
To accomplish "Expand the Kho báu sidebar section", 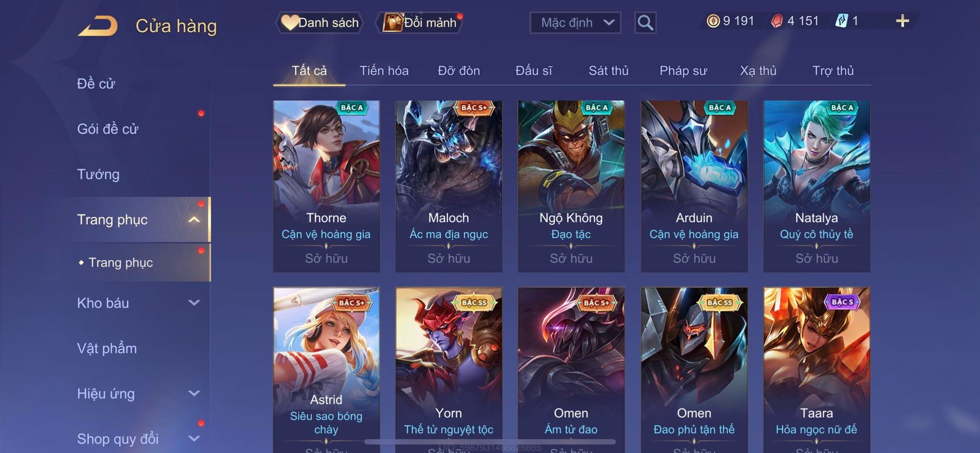I will 194,303.
